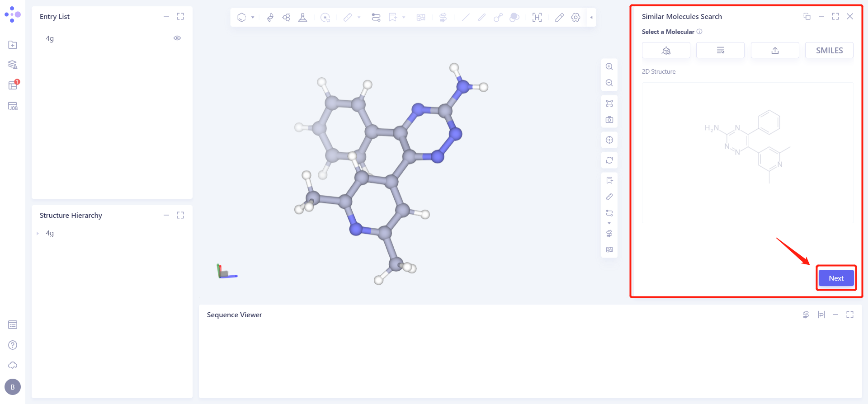
Task: Collapse top toolbar with the arrow
Action: [x=591, y=17]
